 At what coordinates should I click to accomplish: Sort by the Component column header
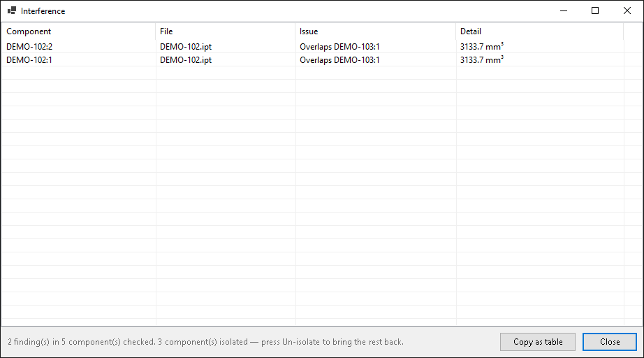78,31
